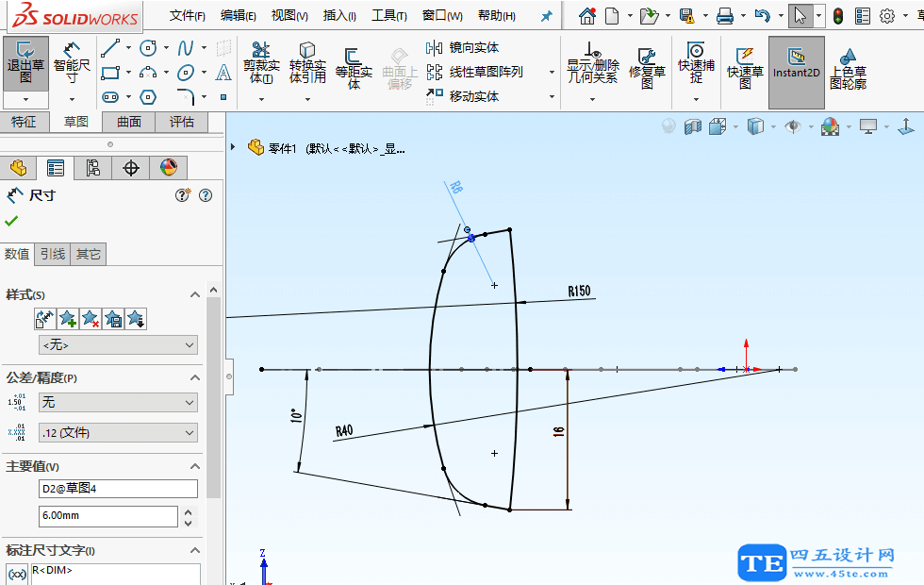Open the 样式 style dropdown showing <无>
Image resolution: width=924 pixels, height=585 pixels.
pos(117,344)
